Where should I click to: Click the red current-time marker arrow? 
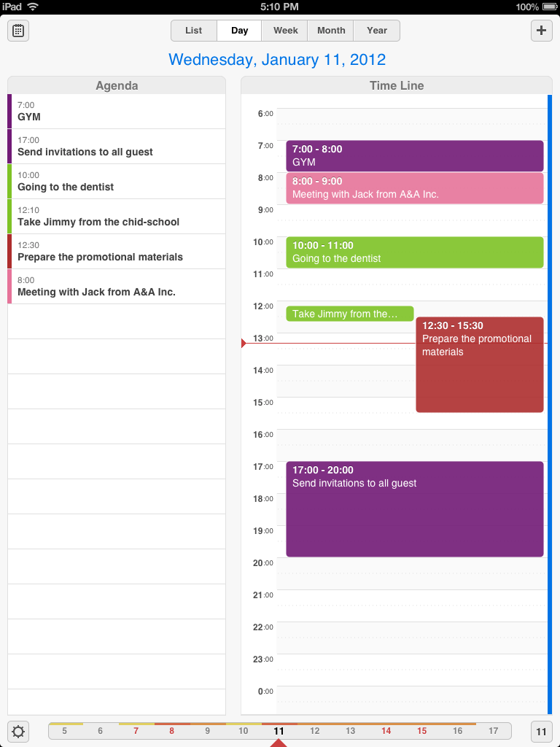(244, 343)
